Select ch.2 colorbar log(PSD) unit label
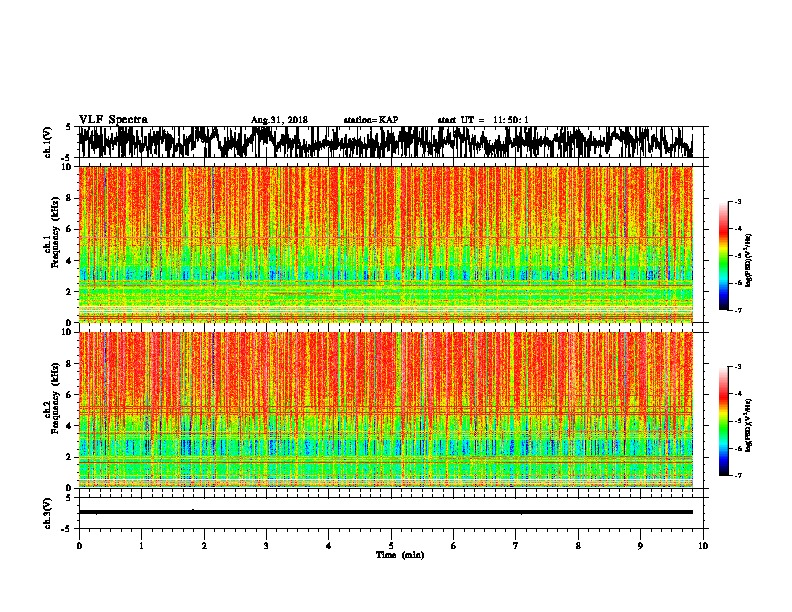Screen dimensions: 792x612 coord(749,425)
